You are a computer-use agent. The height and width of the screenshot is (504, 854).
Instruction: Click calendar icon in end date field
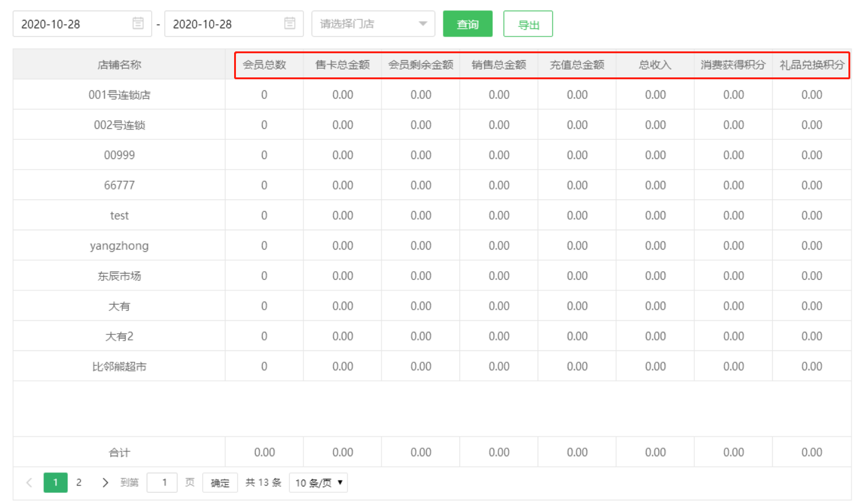(x=290, y=24)
